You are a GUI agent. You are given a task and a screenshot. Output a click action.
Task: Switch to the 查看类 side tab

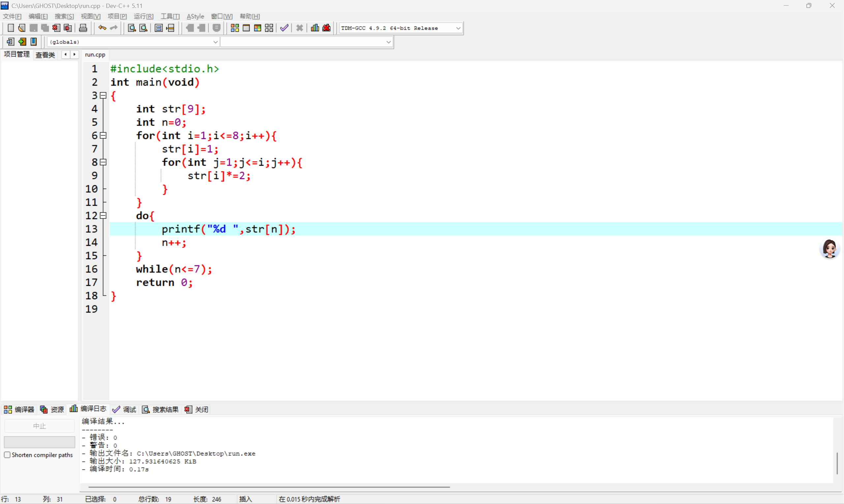pyautogui.click(x=45, y=55)
